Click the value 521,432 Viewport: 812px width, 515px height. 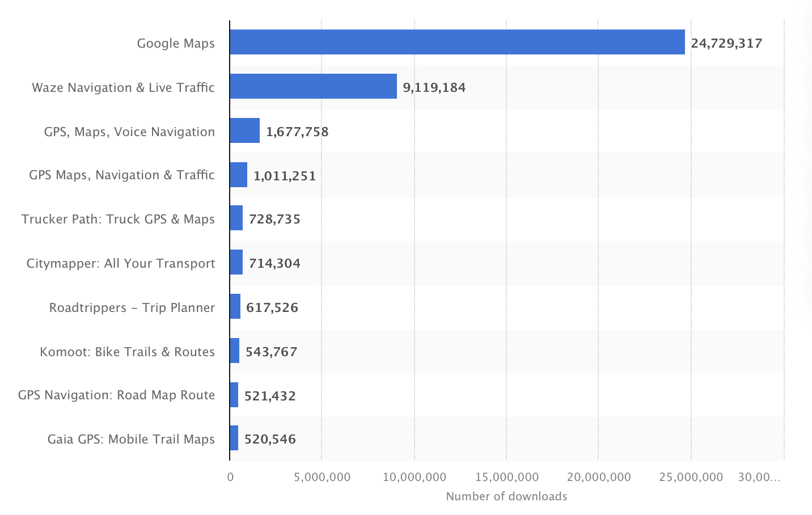tap(270, 396)
